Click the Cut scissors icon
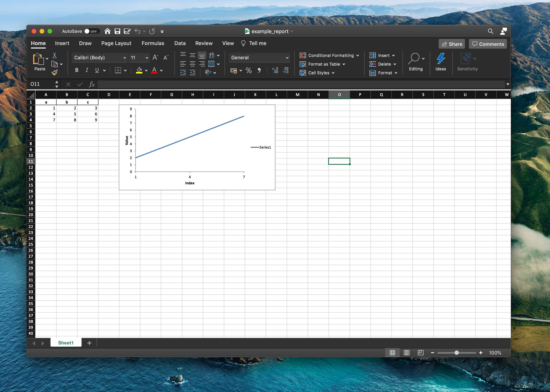 click(x=55, y=56)
